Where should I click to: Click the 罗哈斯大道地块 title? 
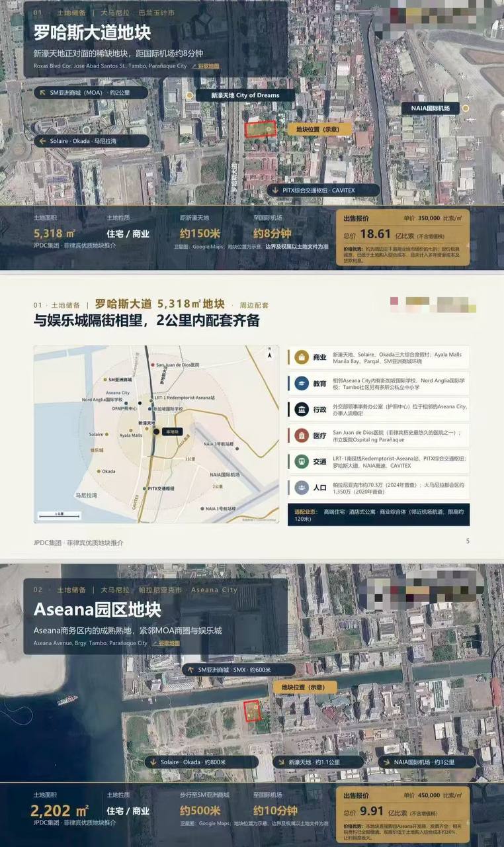point(92,32)
